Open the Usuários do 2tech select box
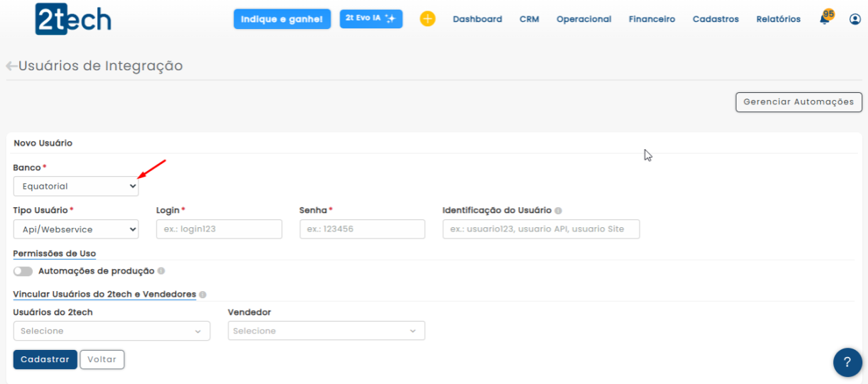Screen dimensions: 868x384 click(x=112, y=331)
